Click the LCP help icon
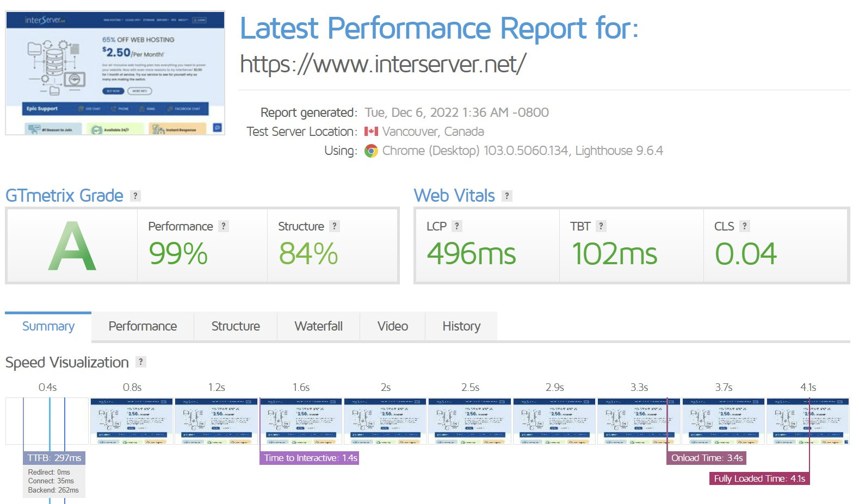 click(x=457, y=226)
